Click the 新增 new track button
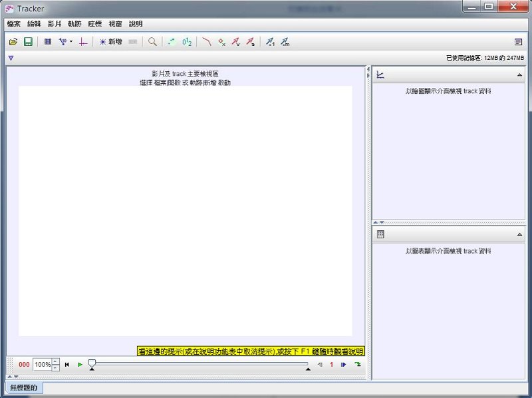This screenshot has height=398, width=532. (110, 42)
